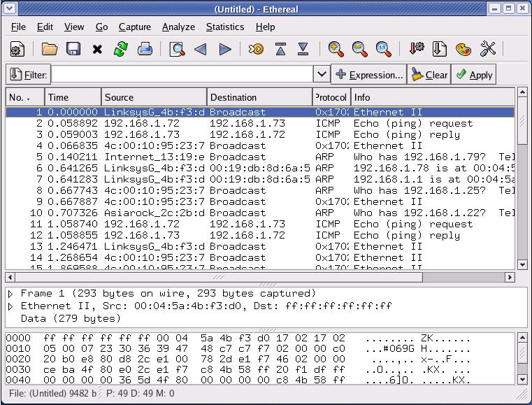This screenshot has width=532, height=405.
Task: Open the Edit menu
Action: [45, 27]
